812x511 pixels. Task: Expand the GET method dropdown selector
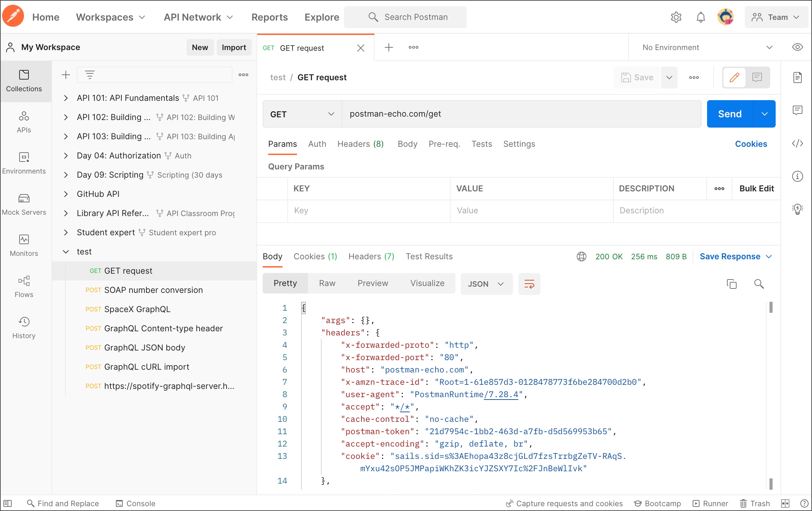[x=301, y=114]
